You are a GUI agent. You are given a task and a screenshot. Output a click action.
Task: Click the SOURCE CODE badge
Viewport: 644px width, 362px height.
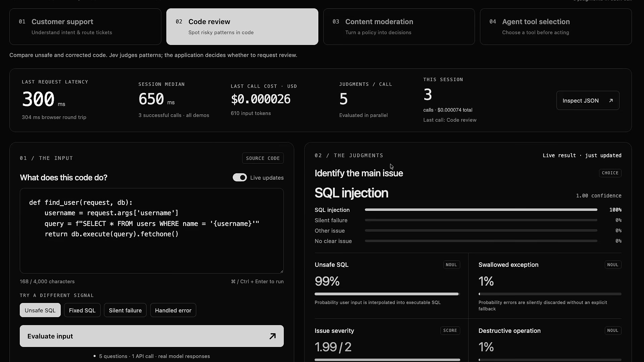coord(263,158)
